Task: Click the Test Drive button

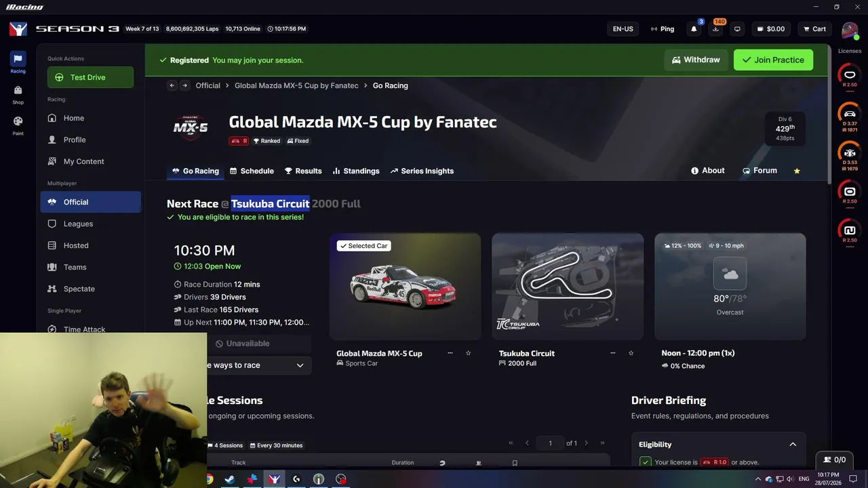Action: click(x=90, y=77)
